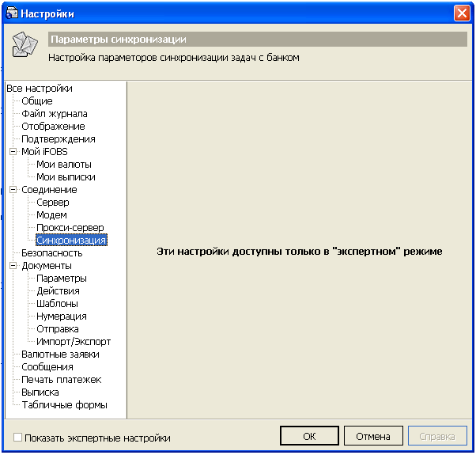Image resolution: width=476 pixels, height=455 pixels.
Task: Open Отправка document settings
Action: [x=58, y=328]
